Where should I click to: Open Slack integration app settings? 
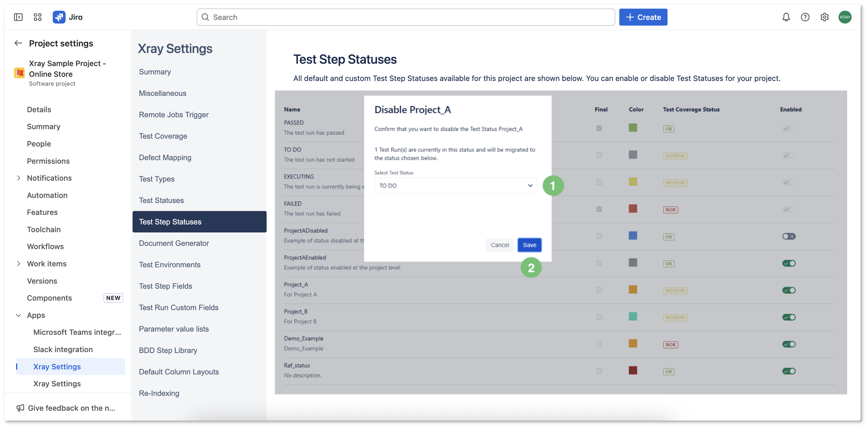pyautogui.click(x=63, y=349)
